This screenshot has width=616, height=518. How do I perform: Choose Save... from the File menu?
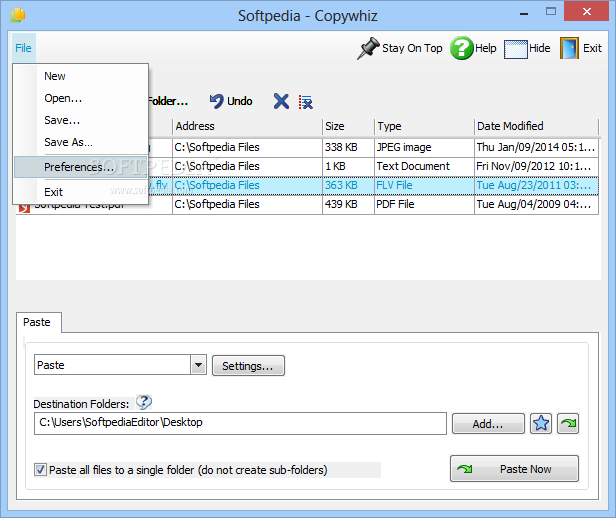click(x=81, y=120)
